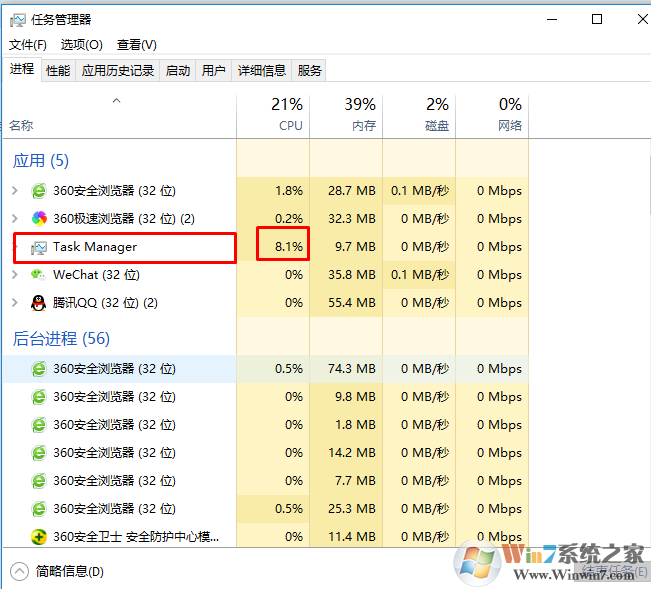Click icon of 360安全浏览器 using 14.2 MB
This screenshot has width=651, height=589.
(x=39, y=453)
